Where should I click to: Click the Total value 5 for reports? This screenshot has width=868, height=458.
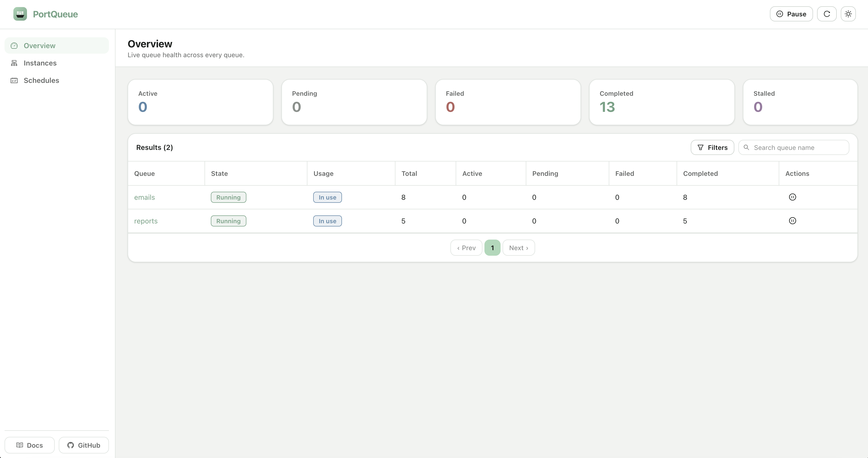click(x=403, y=221)
